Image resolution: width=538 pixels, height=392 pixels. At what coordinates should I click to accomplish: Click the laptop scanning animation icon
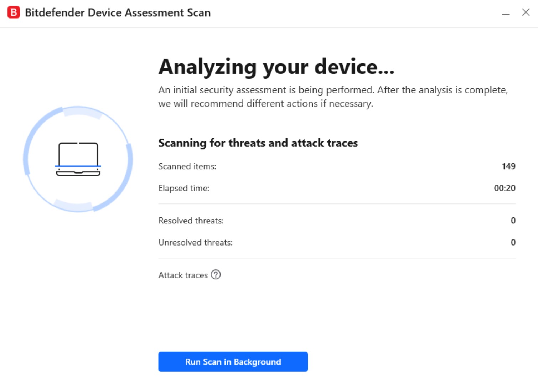(78, 159)
